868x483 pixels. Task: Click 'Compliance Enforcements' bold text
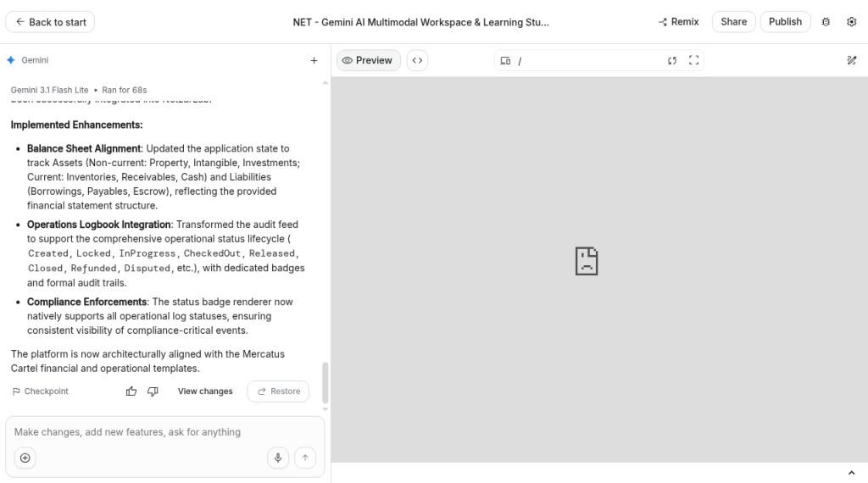click(87, 302)
